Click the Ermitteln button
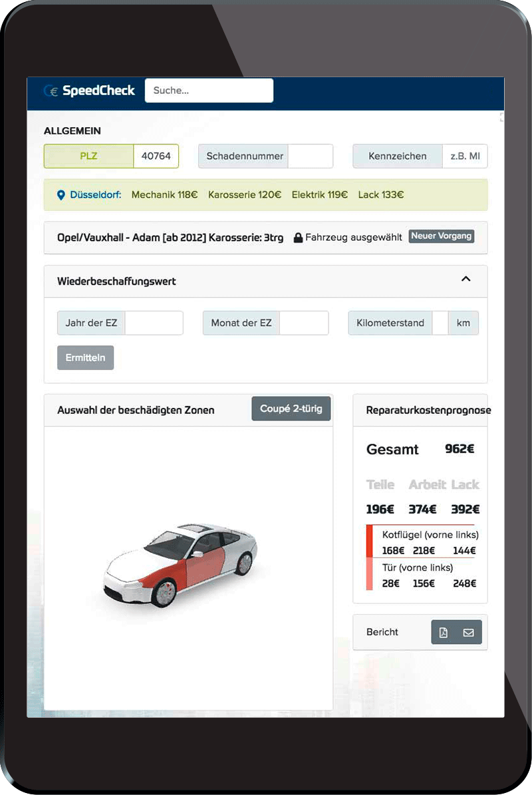 click(x=85, y=358)
